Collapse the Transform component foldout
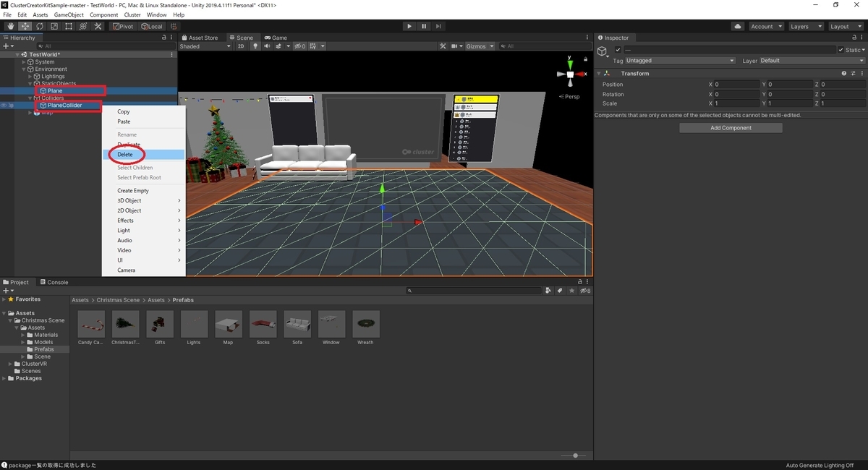The image size is (868, 470). click(x=599, y=73)
